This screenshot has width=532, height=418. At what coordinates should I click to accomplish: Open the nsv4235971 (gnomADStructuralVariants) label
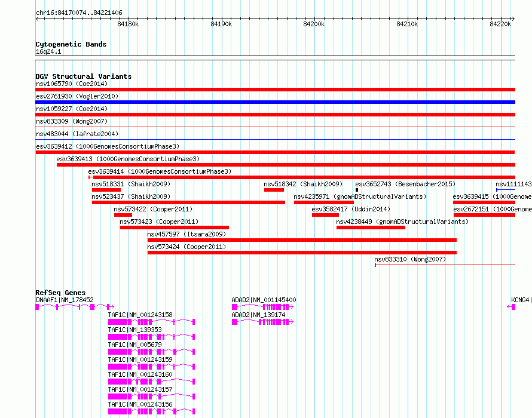coord(360,196)
